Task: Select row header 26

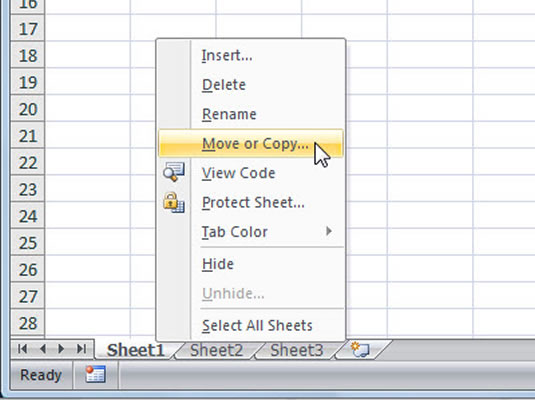Action: pos(28,270)
